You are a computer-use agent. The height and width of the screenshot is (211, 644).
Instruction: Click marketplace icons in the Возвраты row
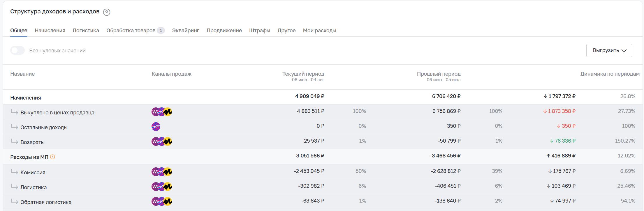point(162,141)
